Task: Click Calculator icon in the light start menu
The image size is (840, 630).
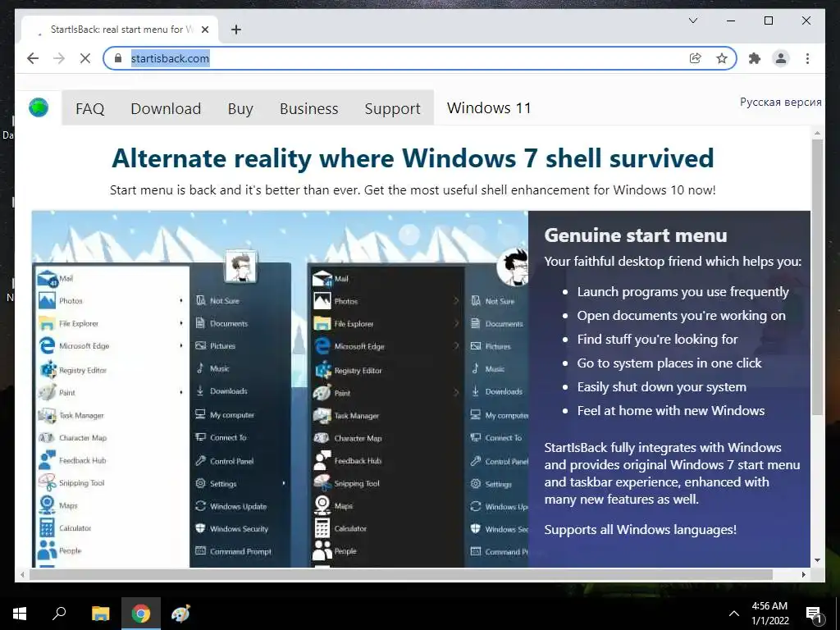Action: [47, 527]
